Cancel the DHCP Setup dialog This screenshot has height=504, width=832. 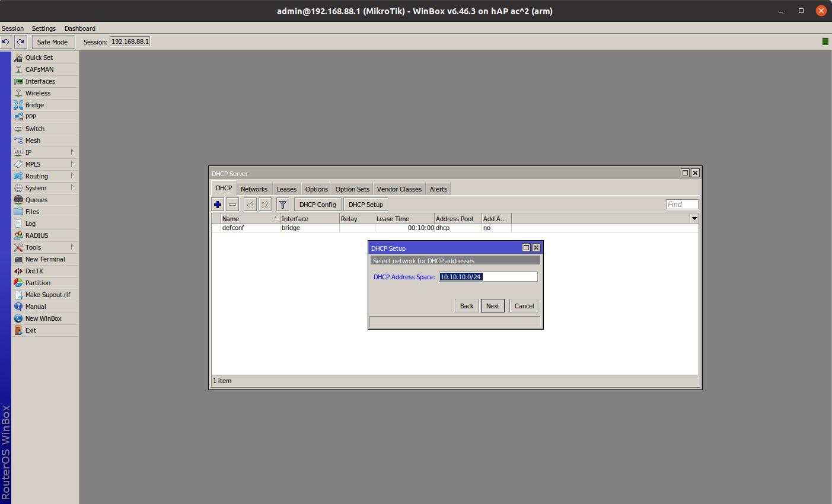pos(524,306)
